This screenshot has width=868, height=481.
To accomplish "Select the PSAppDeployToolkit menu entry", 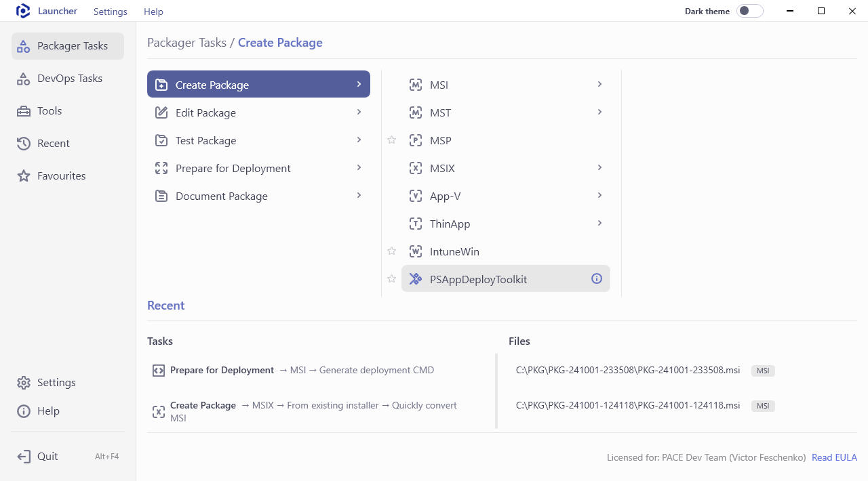I will click(x=506, y=278).
